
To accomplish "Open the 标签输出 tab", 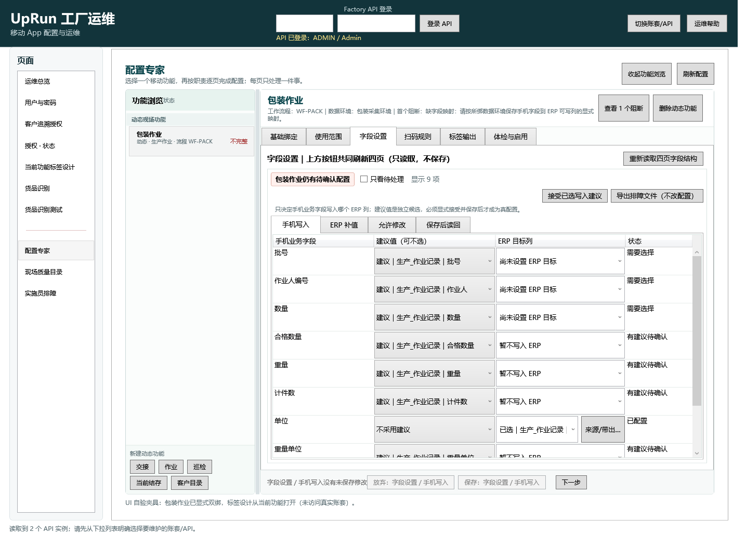I will click(x=463, y=137).
